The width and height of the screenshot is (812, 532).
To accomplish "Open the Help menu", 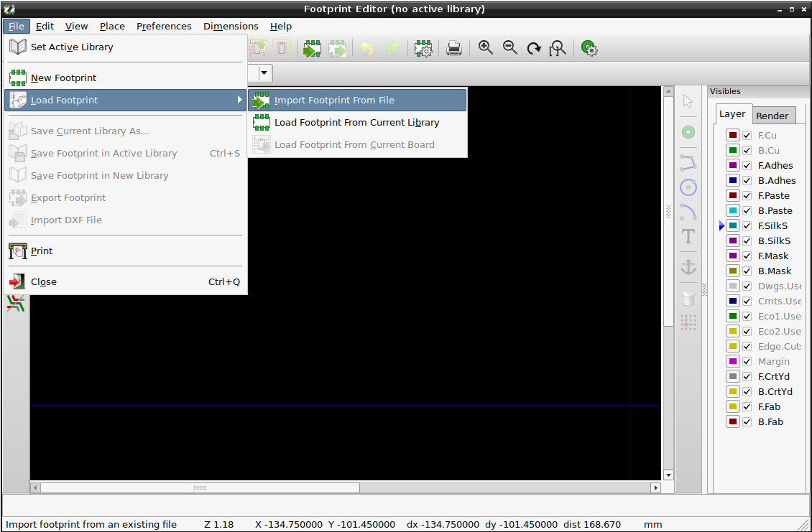I will 281,27.
